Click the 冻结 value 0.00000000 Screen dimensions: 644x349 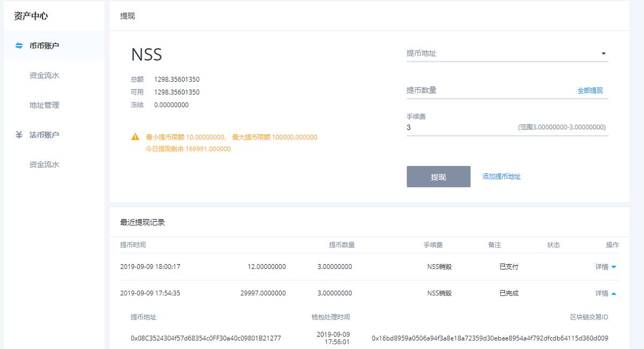(x=171, y=105)
